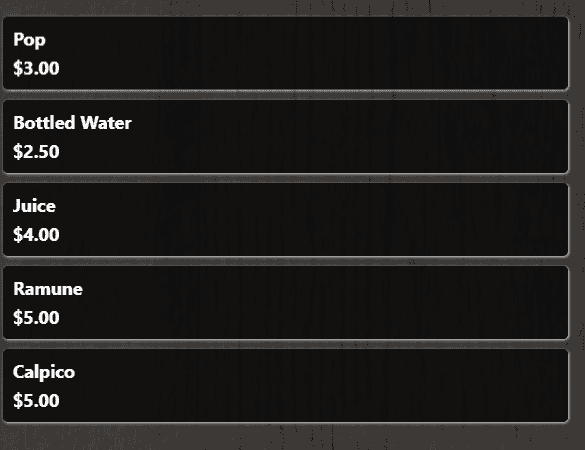585x450 pixels.
Task: Click the $5.00 price under Ramune
Action: (x=36, y=318)
